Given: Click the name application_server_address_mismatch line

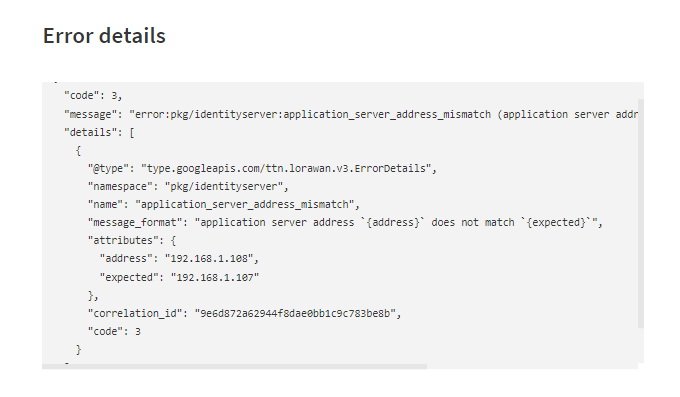Looking at the screenshot, I should [223, 204].
